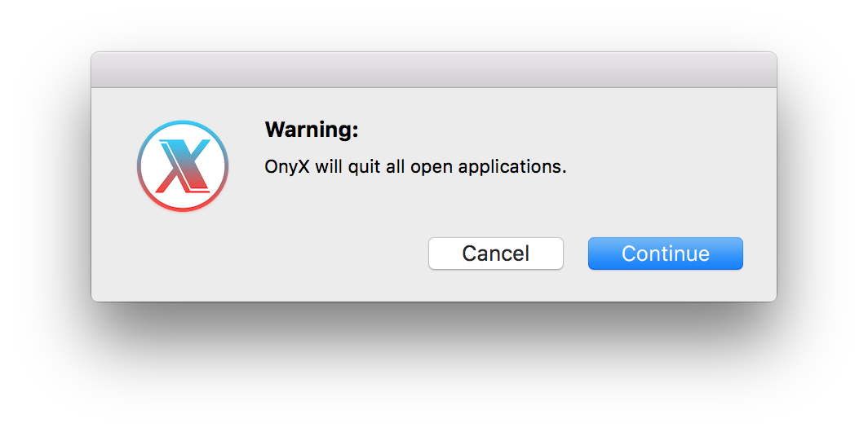
Task: Dismiss the warning dialog via Cancel
Action: (496, 253)
